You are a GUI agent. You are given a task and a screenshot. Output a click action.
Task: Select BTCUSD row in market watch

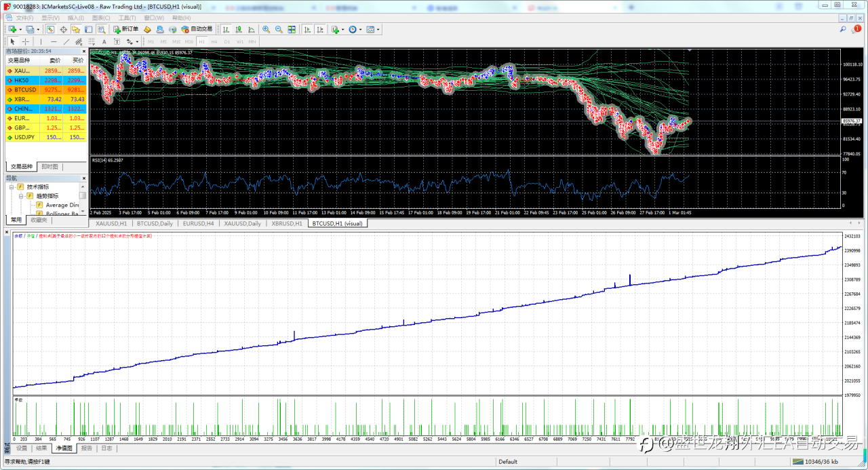(x=25, y=90)
